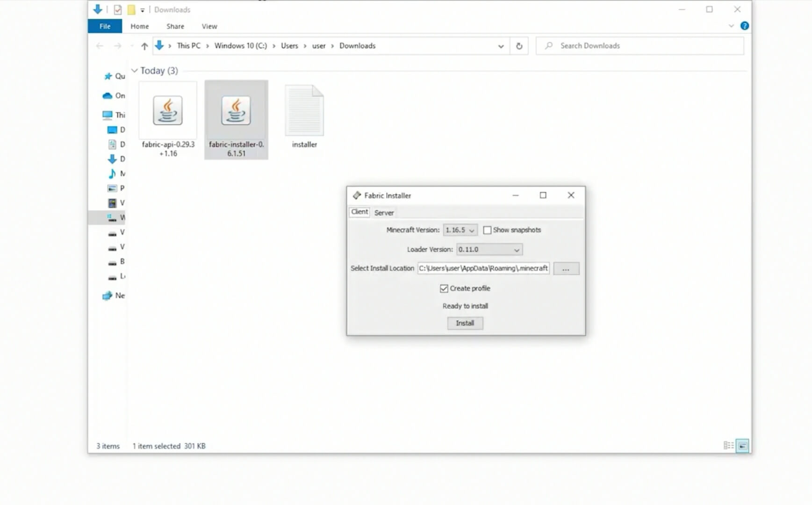Click the install location browse button
Image resolution: width=812 pixels, height=505 pixels.
point(566,268)
